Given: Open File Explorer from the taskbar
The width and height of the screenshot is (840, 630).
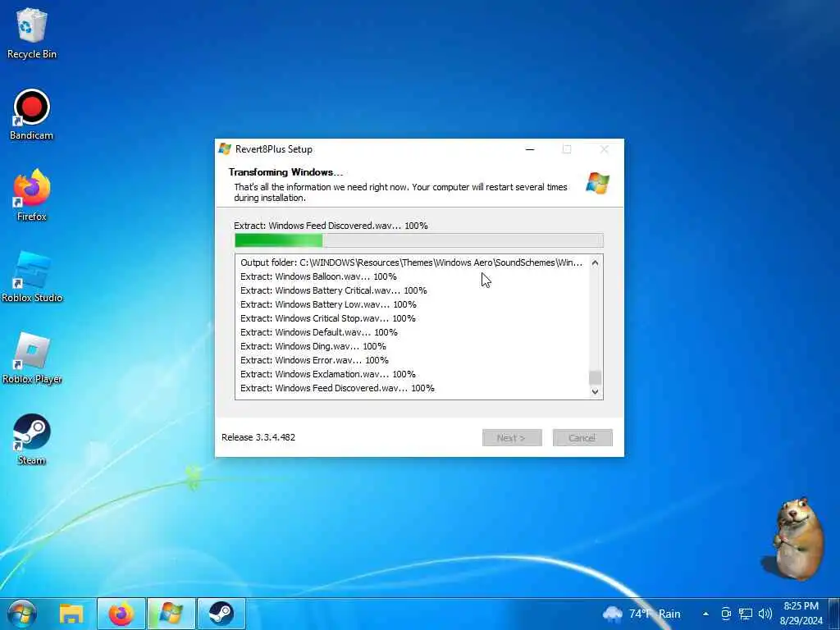Looking at the screenshot, I should point(71,614).
